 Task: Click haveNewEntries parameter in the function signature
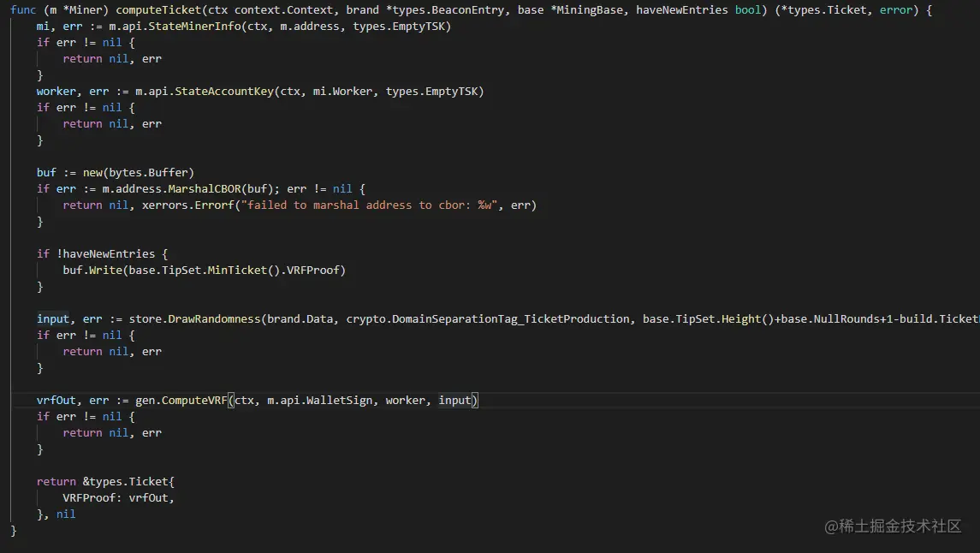coord(682,10)
